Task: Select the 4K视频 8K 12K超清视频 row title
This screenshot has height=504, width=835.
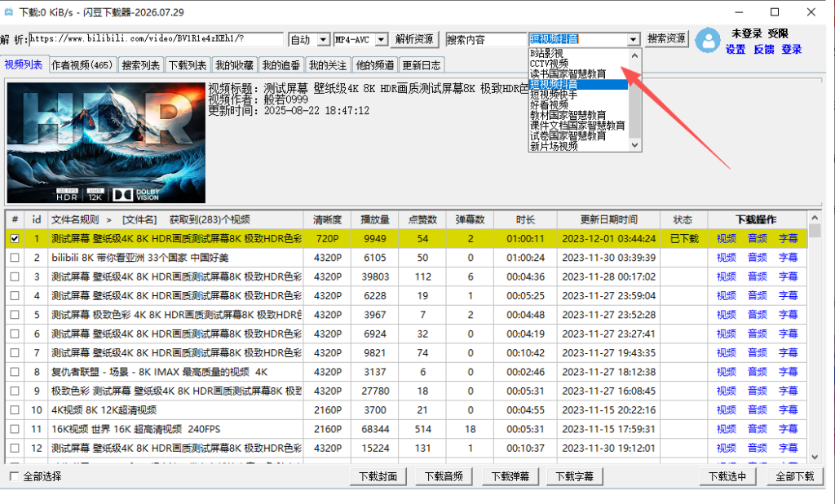Action: tap(104, 410)
